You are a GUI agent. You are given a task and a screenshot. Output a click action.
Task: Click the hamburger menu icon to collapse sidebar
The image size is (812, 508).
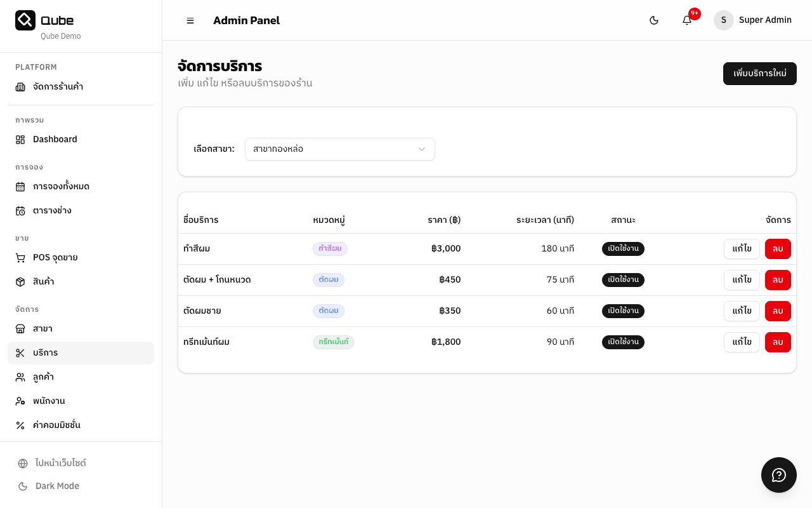coord(190,20)
